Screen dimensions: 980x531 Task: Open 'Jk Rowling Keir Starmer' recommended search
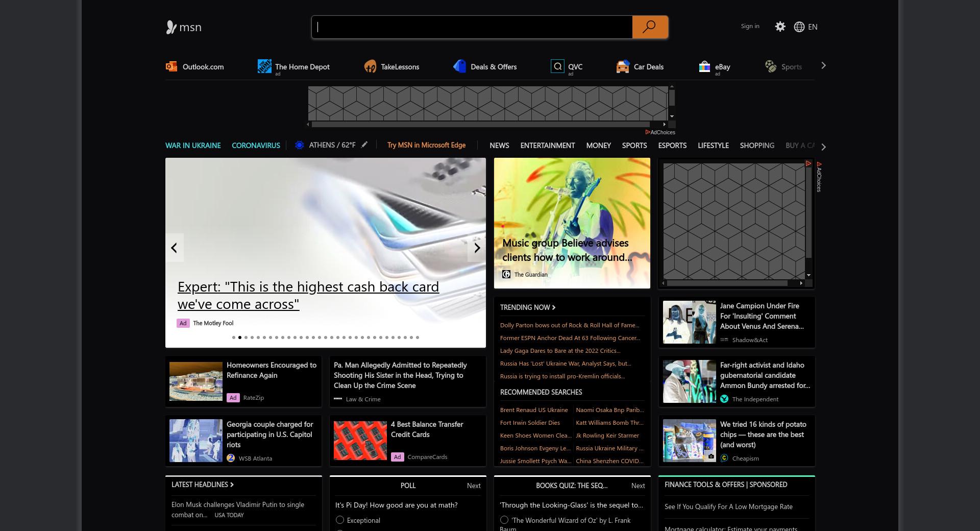[x=607, y=436]
